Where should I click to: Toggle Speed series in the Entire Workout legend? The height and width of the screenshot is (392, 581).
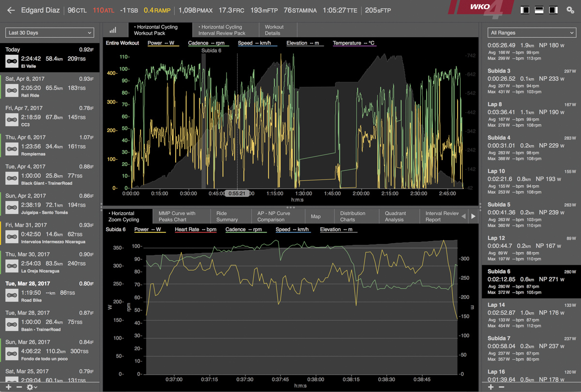coord(257,44)
